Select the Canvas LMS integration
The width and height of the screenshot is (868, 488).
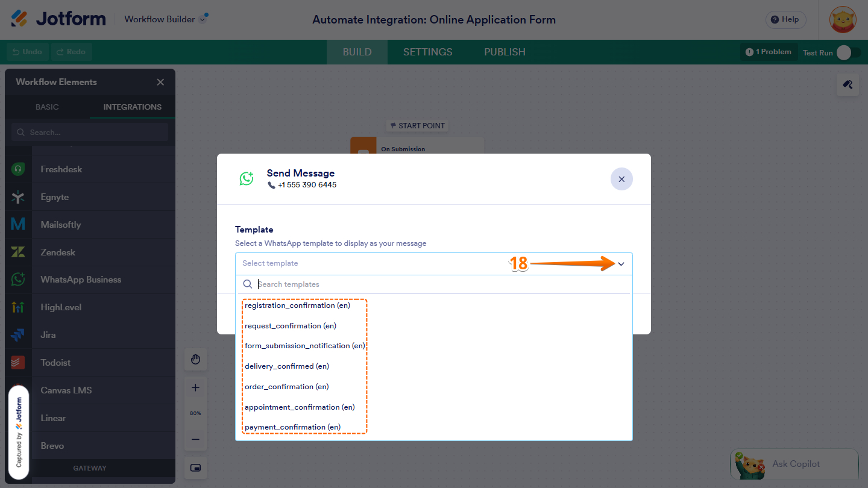pyautogui.click(x=90, y=390)
